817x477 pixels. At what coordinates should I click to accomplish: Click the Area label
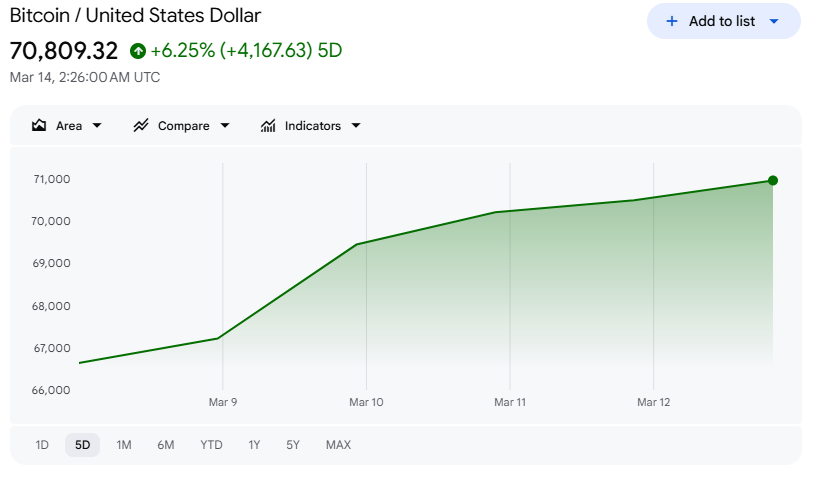[69, 126]
